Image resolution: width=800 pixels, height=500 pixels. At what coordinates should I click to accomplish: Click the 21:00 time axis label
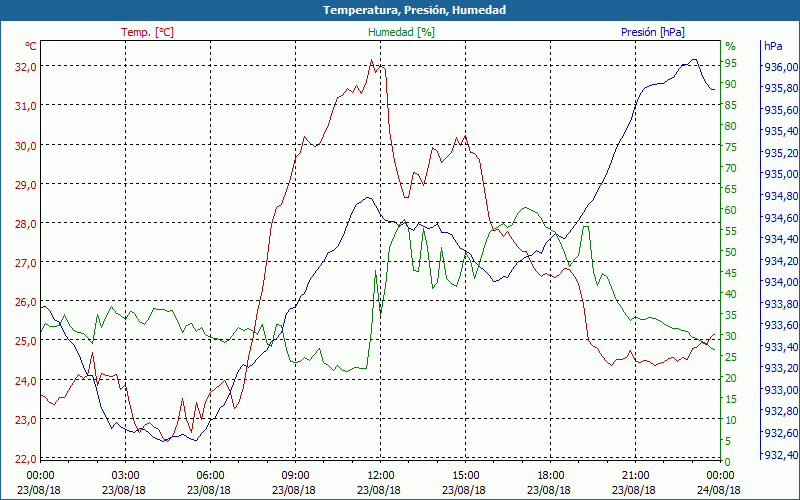point(636,476)
